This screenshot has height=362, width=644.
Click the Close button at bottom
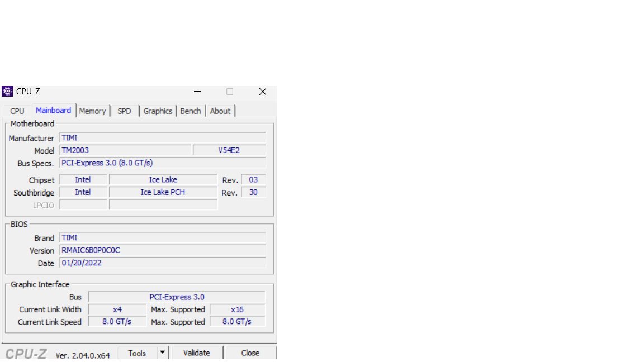(250, 353)
